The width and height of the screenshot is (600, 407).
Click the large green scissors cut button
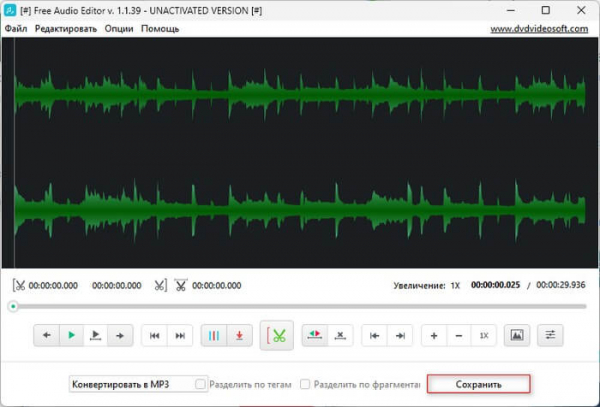[277, 335]
